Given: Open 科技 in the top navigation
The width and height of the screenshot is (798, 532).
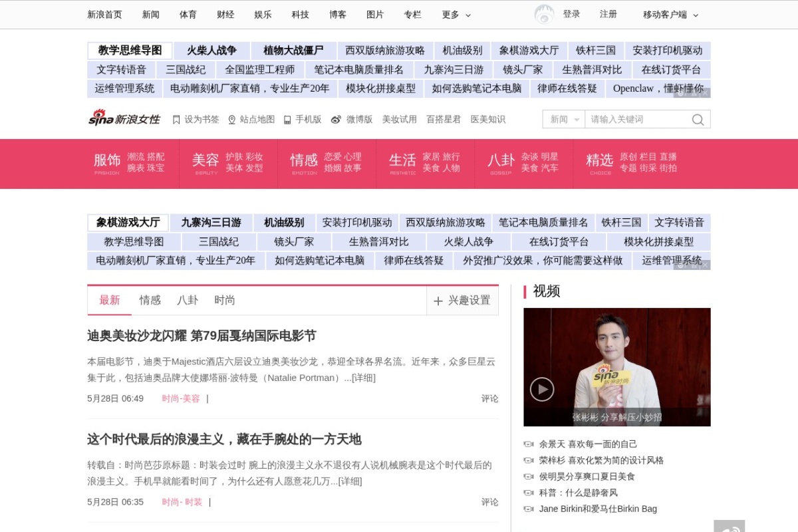Looking at the screenshot, I should [x=300, y=15].
